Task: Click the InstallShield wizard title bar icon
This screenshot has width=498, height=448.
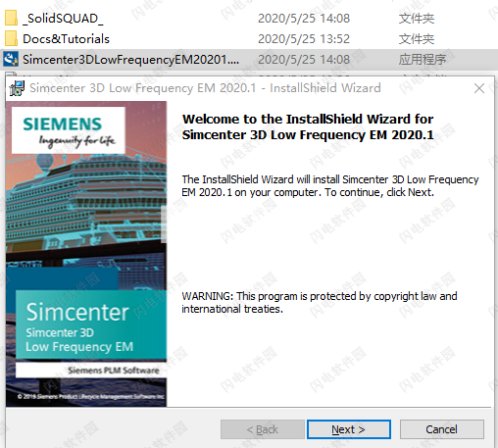Action: tap(17, 88)
